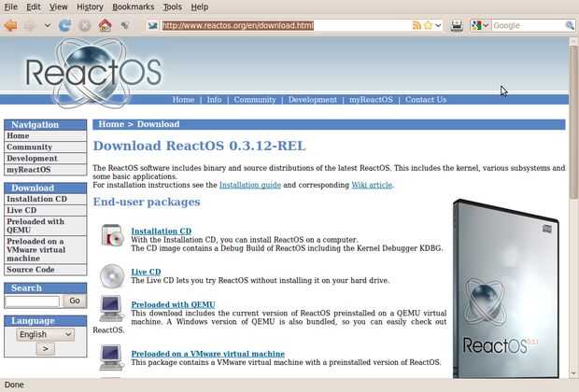Open the Live CD download link
The height and width of the screenshot is (392, 579).
(146, 272)
